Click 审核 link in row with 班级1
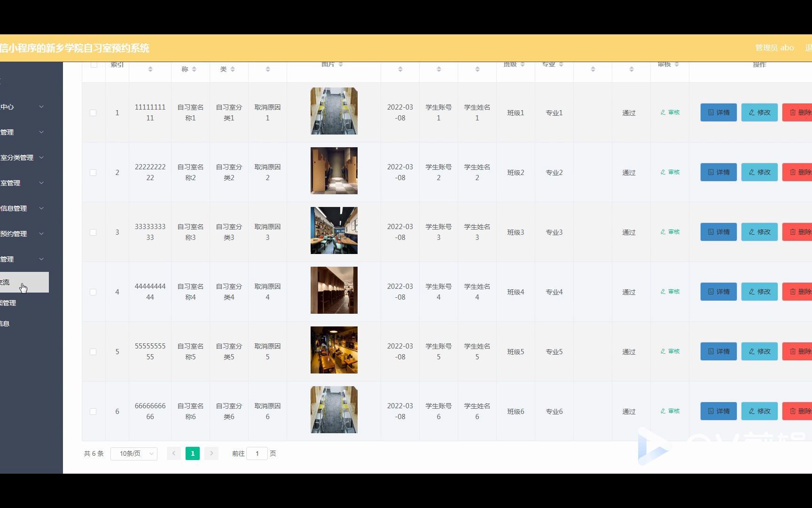Screen dimensions: 812x508 (670, 112)
